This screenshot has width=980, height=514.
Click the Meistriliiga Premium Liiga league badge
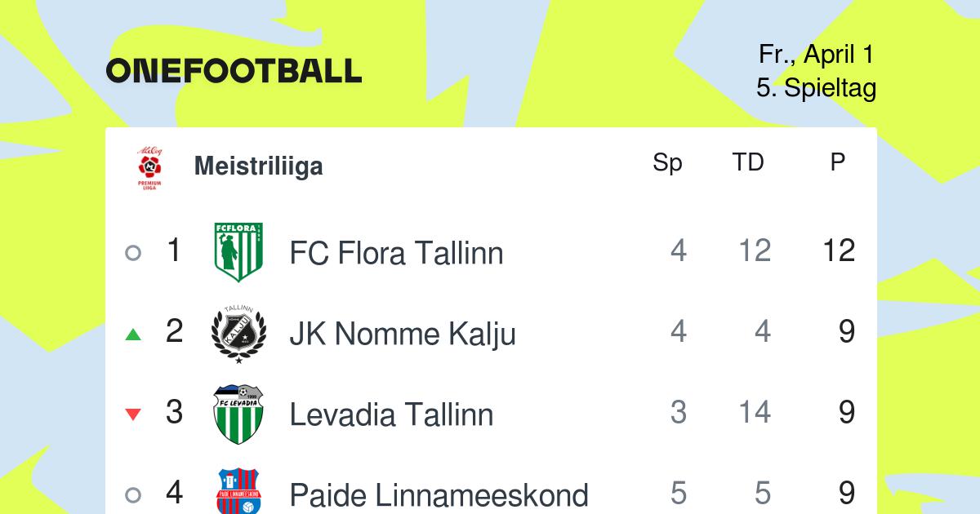149,168
